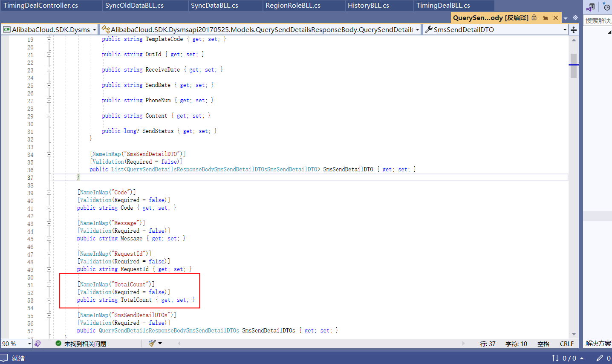Click the read-only lock icon on QuerySen...ody tab
The image size is (612, 364).
coord(534,17)
